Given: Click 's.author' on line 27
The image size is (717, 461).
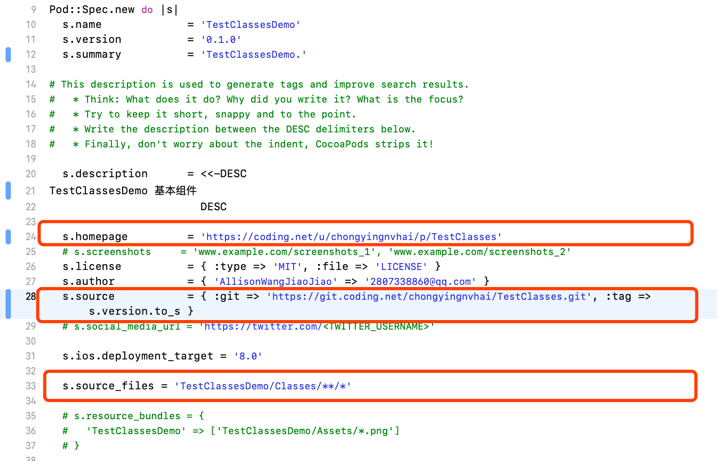Looking at the screenshot, I should tap(89, 281).
